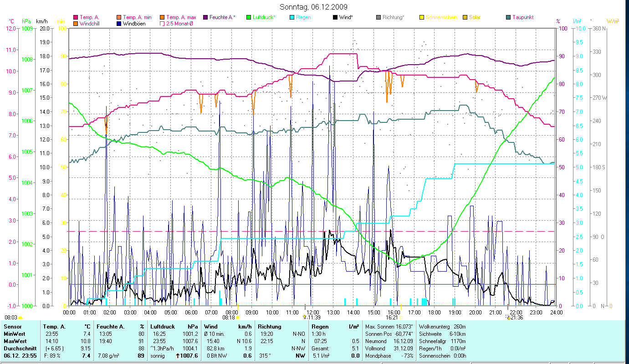Click the Max. Sonnen 16,073° entry
The height and width of the screenshot is (364, 629).
389,327
